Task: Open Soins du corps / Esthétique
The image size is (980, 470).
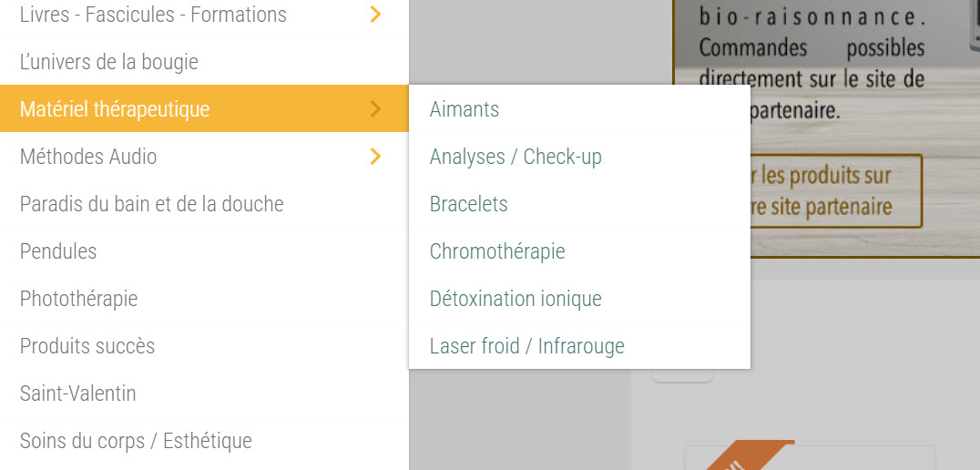Action: coord(136,441)
